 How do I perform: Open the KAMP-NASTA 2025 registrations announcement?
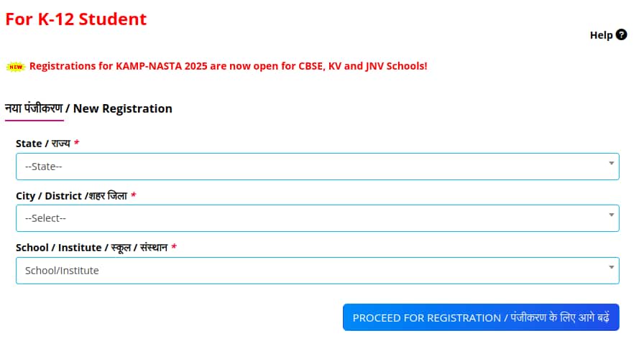coord(229,66)
